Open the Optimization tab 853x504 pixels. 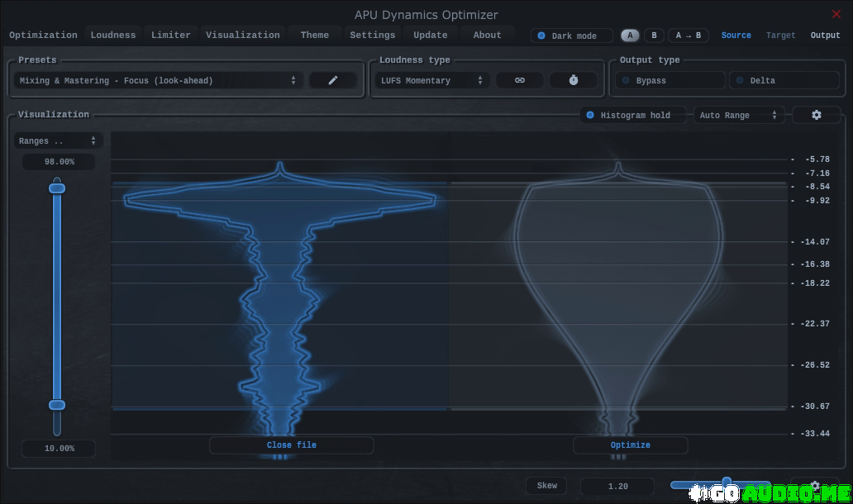[44, 35]
